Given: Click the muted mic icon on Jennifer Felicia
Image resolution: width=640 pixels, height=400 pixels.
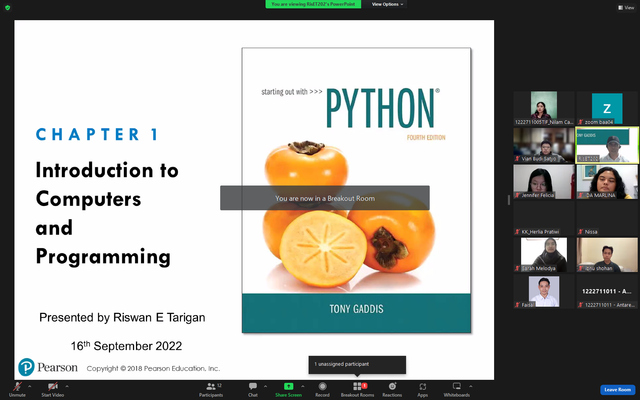Looking at the screenshot, I should 517,195.
